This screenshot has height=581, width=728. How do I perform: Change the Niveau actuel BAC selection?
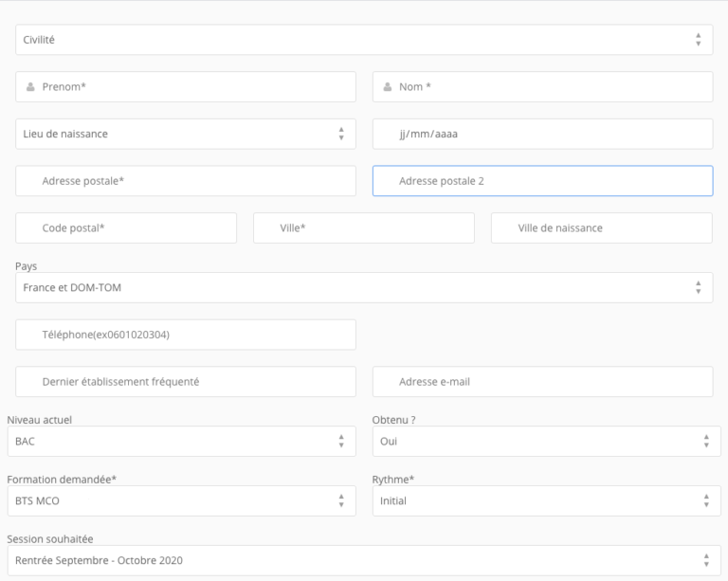[182, 442]
